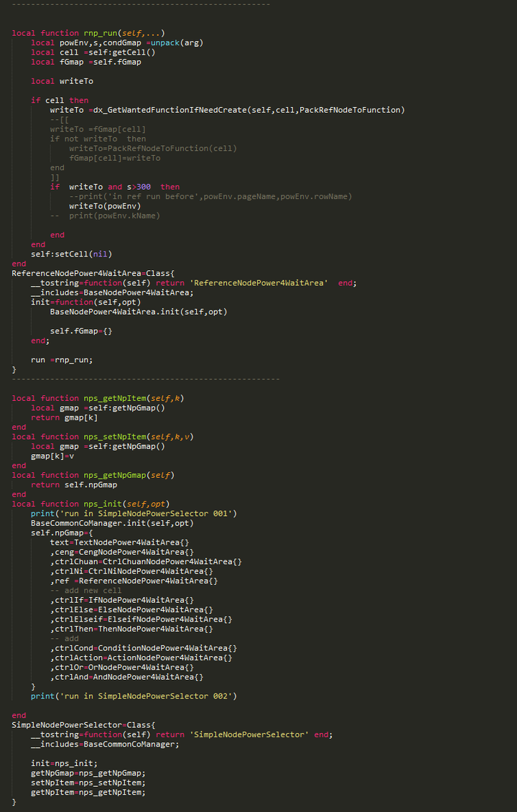
Task: Click 'setNpItem=nps_setNpItem;' assignment
Action: click(88, 783)
